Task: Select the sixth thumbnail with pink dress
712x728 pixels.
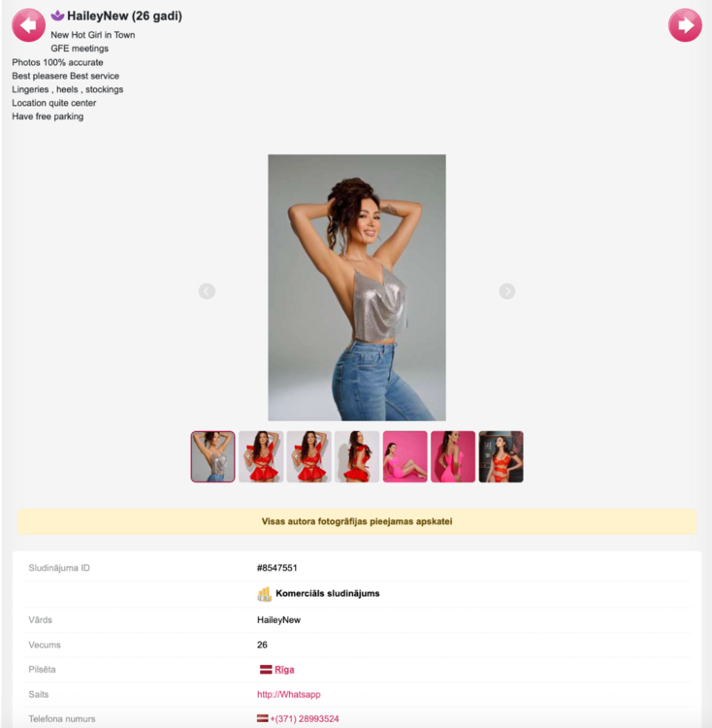Action: (x=453, y=456)
